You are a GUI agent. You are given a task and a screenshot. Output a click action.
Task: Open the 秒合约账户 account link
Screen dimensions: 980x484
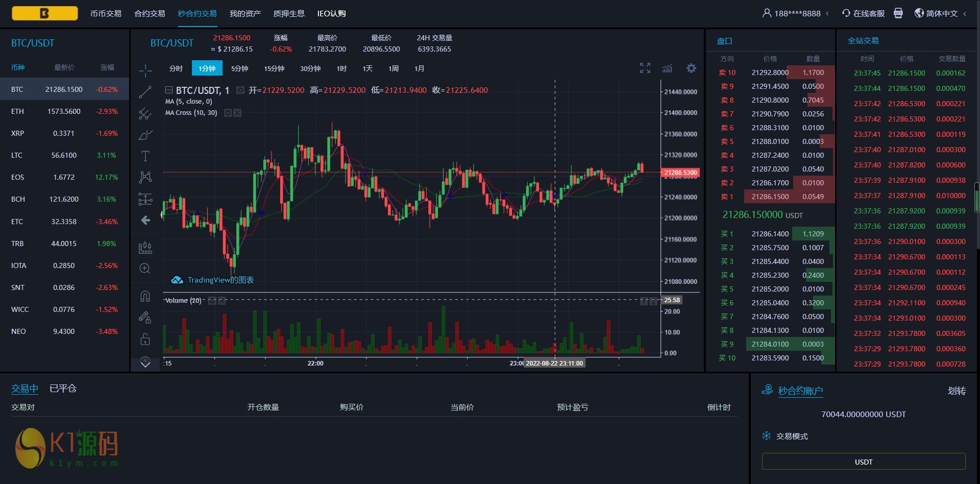[x=800, y=391]
